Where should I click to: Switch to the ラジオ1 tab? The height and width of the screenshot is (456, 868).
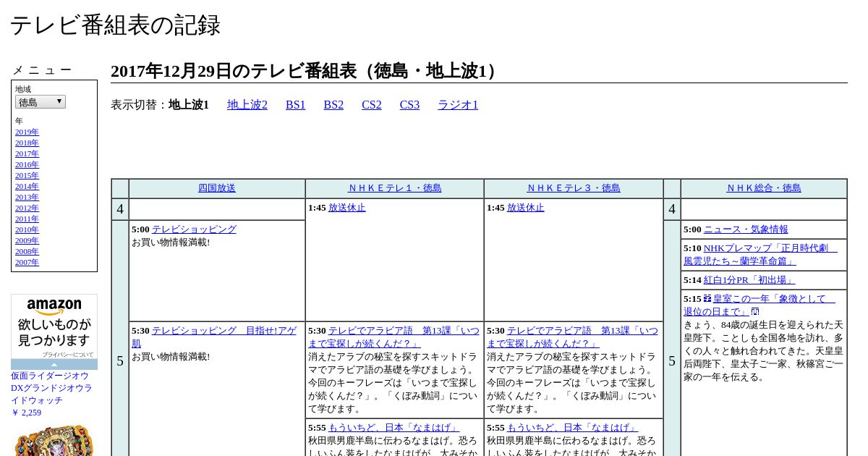point(458,104)
